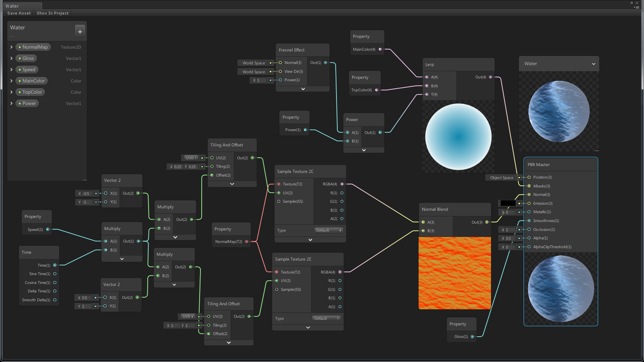644x362 pixels.
Task: Click Power node Out(1) output port
Action: [380, 133]
